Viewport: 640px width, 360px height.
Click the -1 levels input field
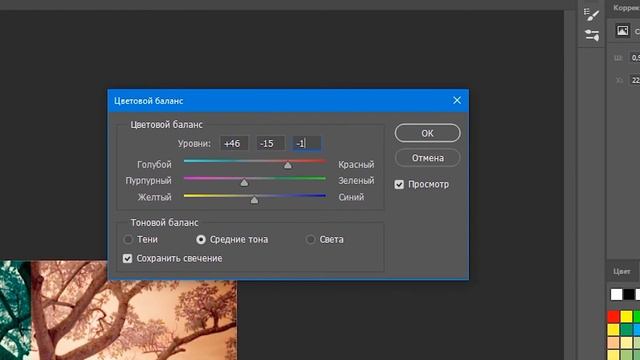click(307, 144)
